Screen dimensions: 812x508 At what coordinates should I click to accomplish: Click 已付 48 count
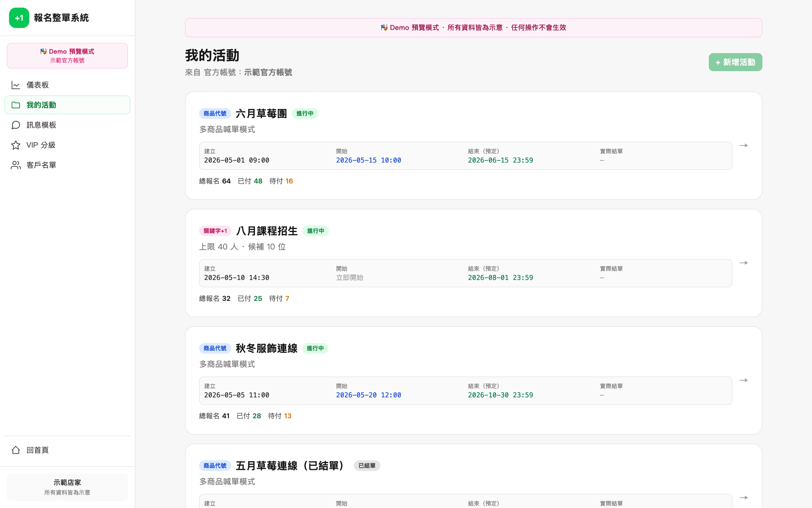(x=250, y=181)
